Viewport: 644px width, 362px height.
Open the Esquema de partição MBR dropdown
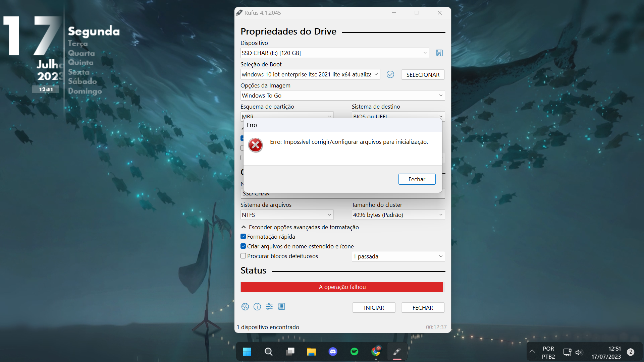tap(287, 115)
